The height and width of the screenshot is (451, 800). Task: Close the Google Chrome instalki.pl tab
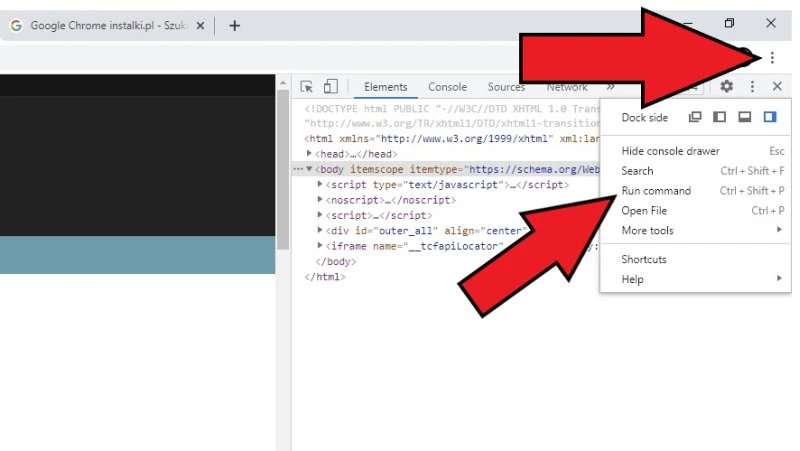(x=201, y=26)
